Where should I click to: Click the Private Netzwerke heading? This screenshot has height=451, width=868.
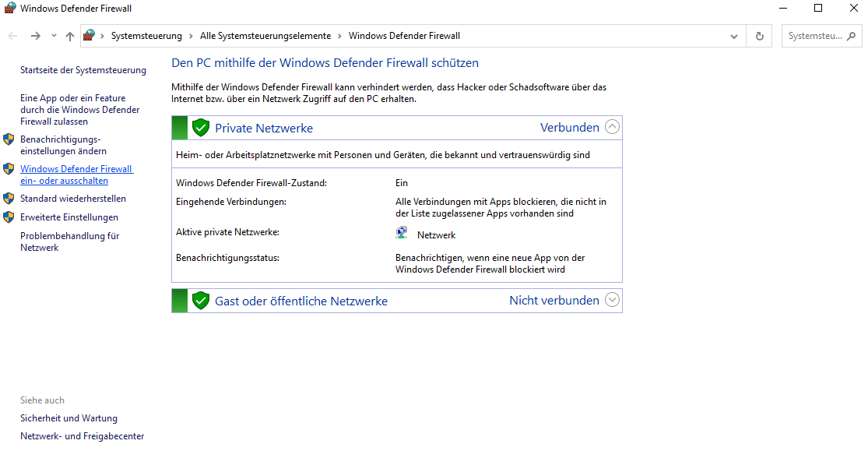point(264,128)
